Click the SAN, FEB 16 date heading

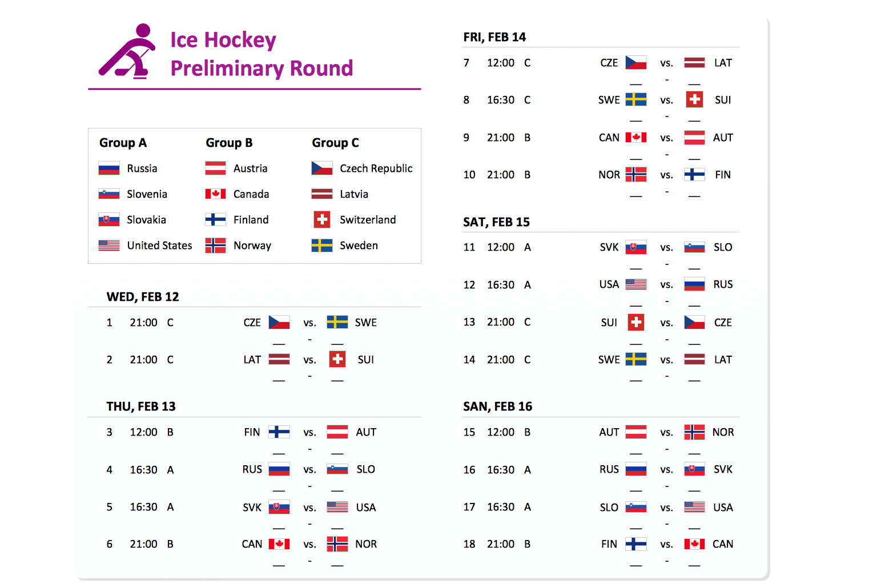tap(497, 406)
